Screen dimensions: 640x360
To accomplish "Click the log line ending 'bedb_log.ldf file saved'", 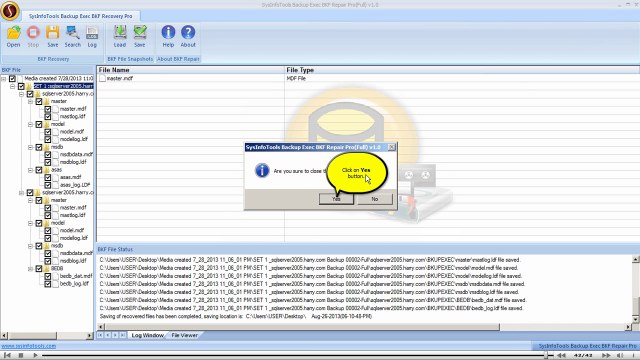I will click(x=311, y=308).
